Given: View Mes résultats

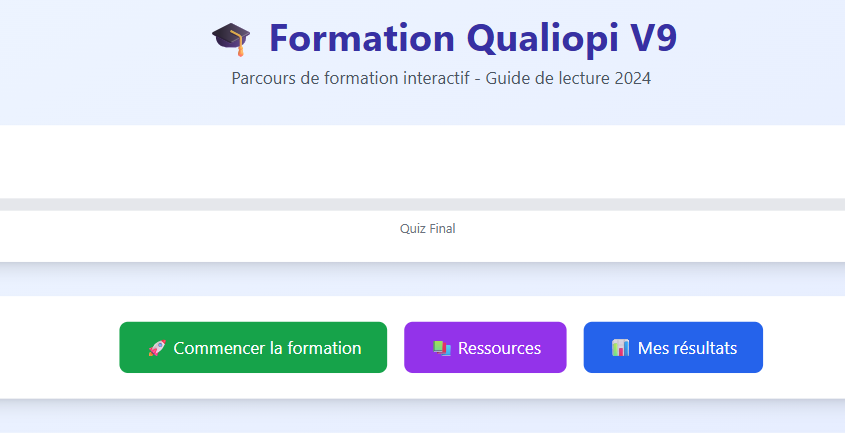Looking at the screenshot, I should [x=673, y=348].
